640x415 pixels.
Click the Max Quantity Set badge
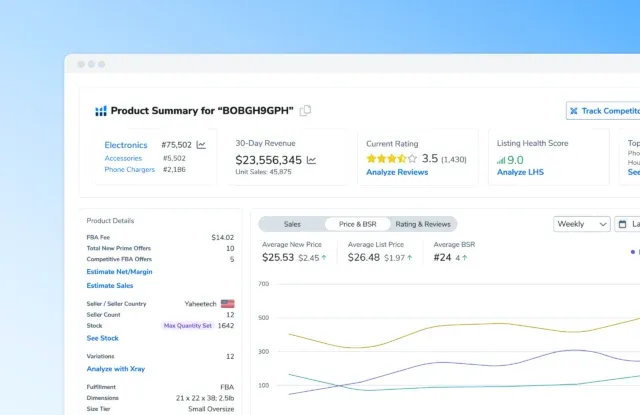click(x=187, y=325)
